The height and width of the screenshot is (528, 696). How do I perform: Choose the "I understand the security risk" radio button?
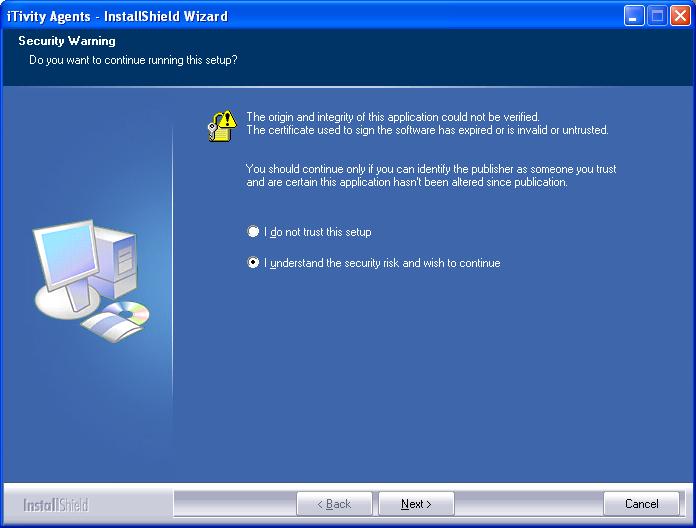click(x=253, y=263)
